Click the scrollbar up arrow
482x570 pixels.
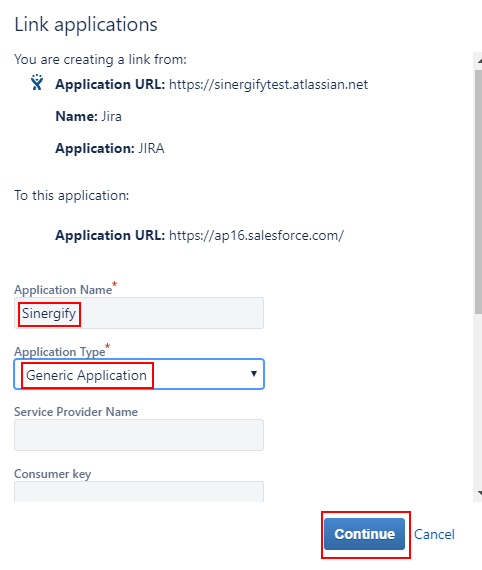[x=479, y=61]
